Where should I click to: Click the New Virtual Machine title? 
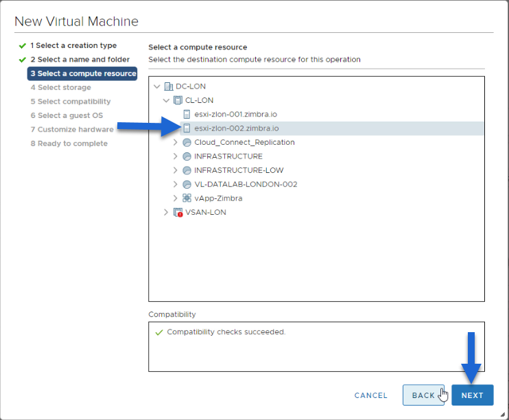click(x=77, y=21)
